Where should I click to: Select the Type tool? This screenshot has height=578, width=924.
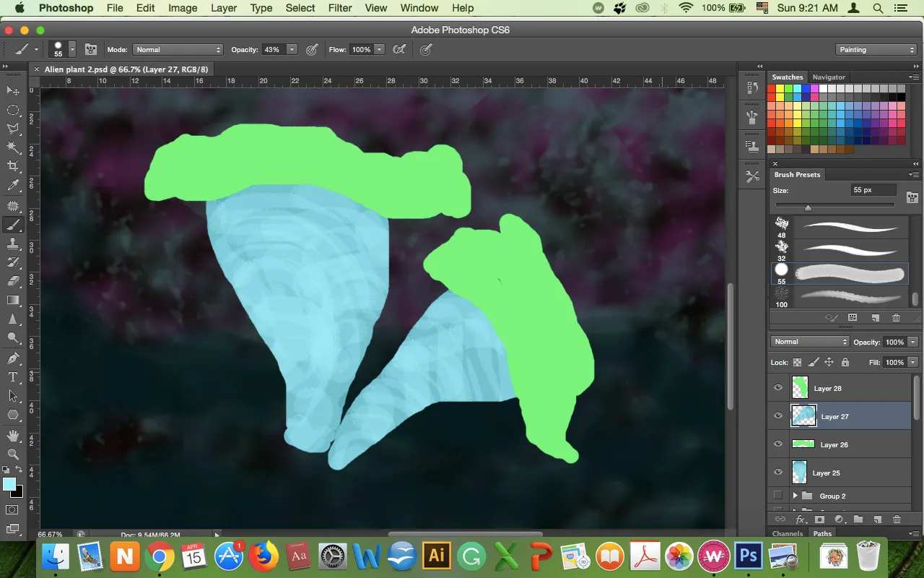[13, 377]
